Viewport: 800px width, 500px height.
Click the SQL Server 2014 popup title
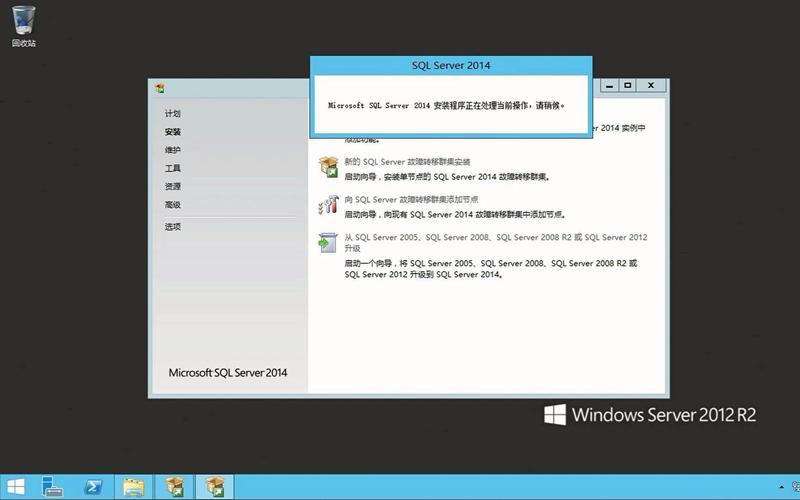[451, 65]
